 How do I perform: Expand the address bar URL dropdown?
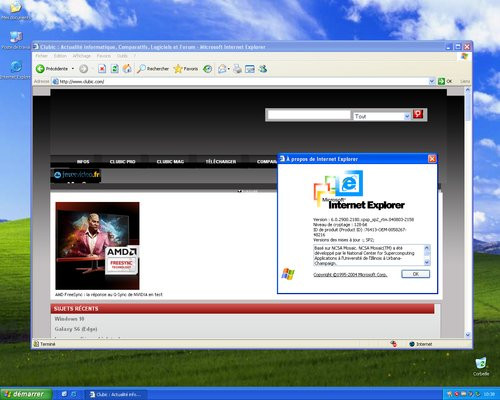tap(432, 81)
